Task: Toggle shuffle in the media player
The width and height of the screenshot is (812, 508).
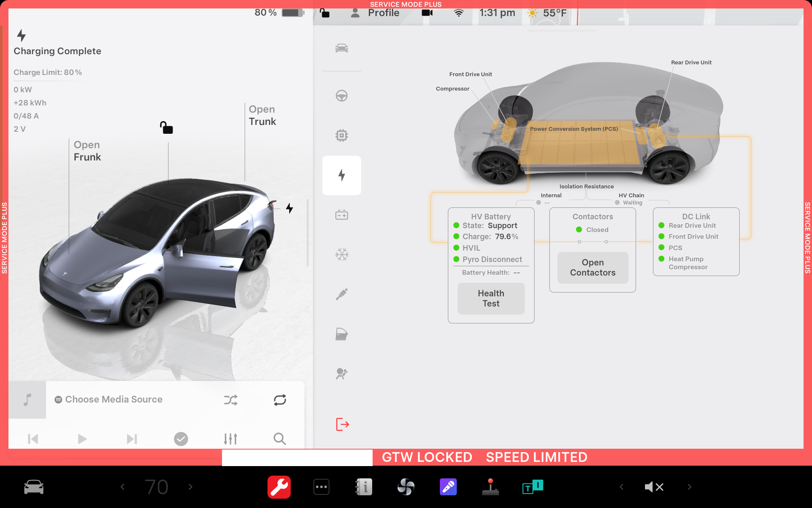Action: point(230,400)
